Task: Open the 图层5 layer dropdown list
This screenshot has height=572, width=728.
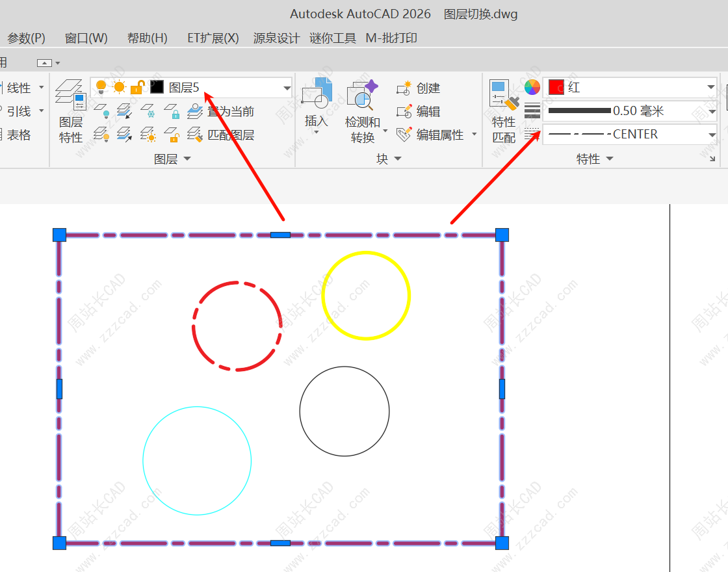Action: click(x=287, y=88)
